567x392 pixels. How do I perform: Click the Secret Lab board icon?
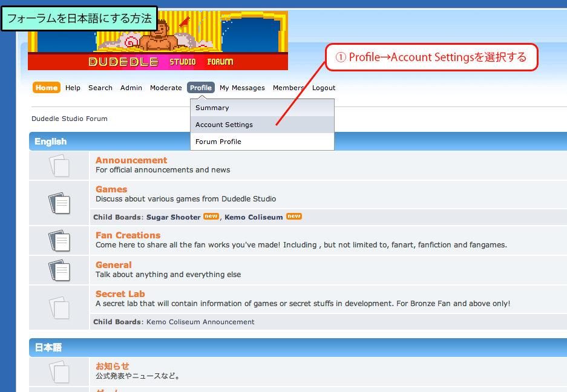[59, 308]
